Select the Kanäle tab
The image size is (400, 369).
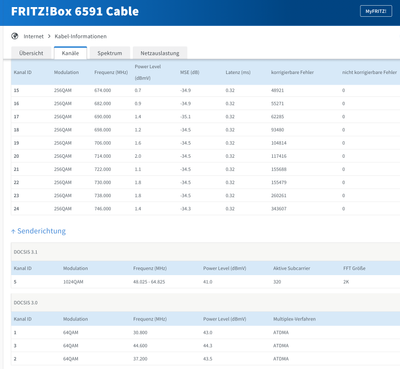(x=70, y=53)
